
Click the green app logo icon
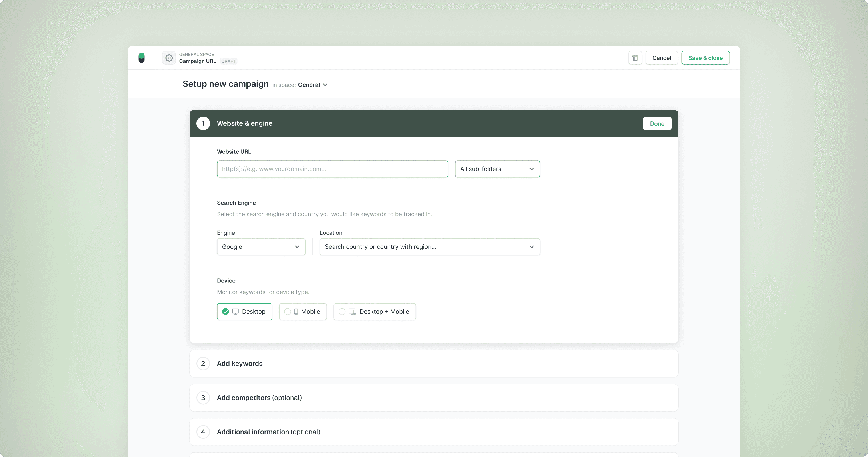point(142,58)
